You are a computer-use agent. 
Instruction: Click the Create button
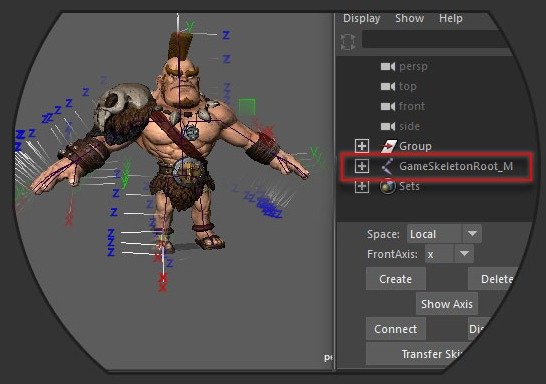(396, 279)
